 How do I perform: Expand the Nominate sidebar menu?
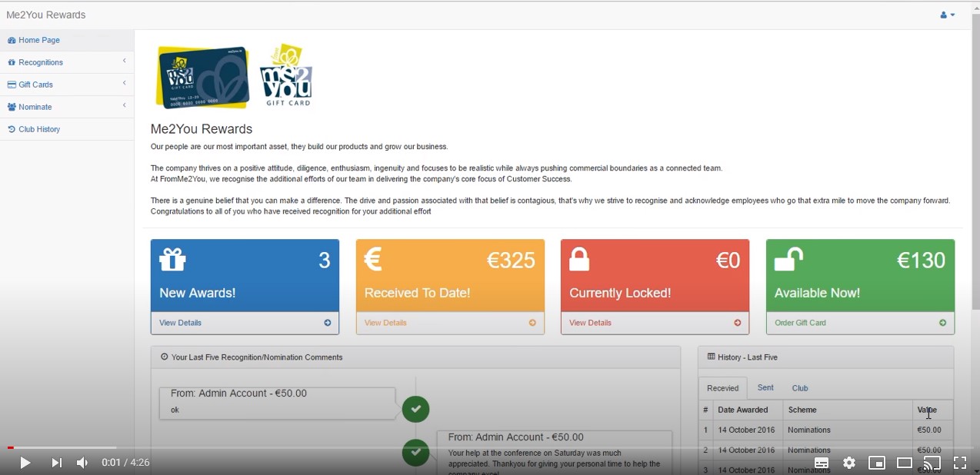tap(67, 107)
